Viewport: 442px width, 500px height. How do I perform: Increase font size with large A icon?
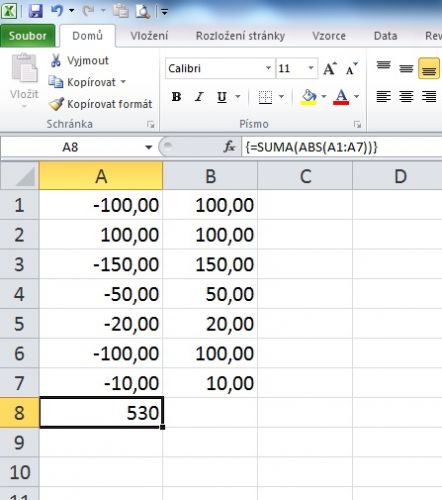pyautogui.click(x=330, y=68)
